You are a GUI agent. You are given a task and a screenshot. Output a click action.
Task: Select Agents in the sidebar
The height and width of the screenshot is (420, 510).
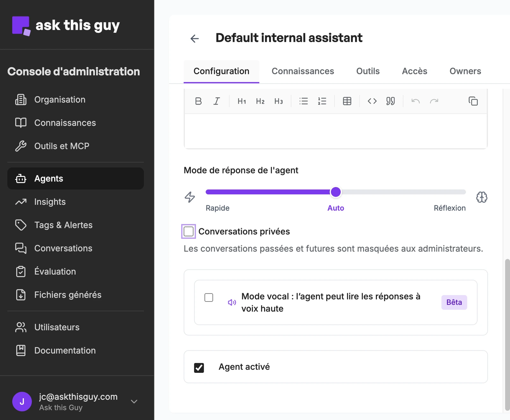76,178
